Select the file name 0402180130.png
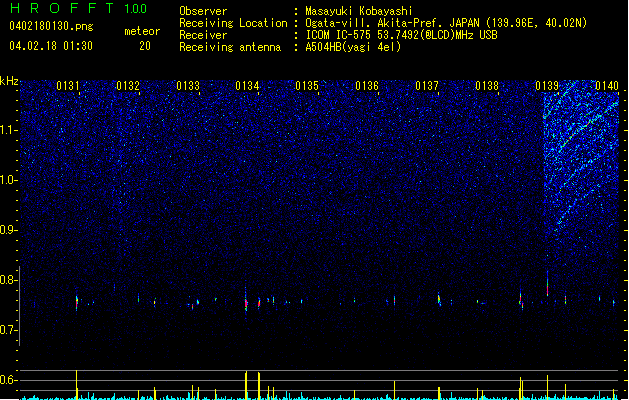Image resolution: width=629 pixels, height=400 pixels. 51,26
